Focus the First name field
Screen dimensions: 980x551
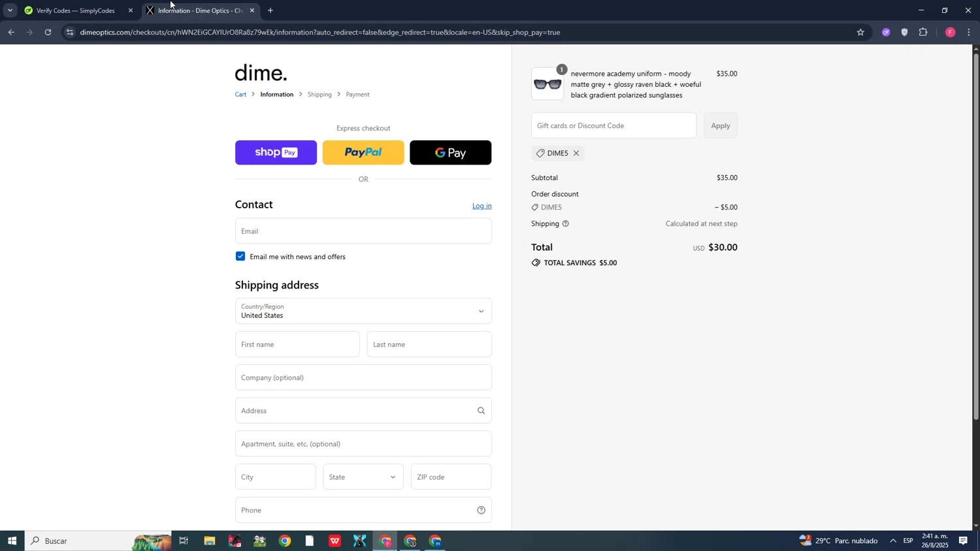tap(297, 345)
